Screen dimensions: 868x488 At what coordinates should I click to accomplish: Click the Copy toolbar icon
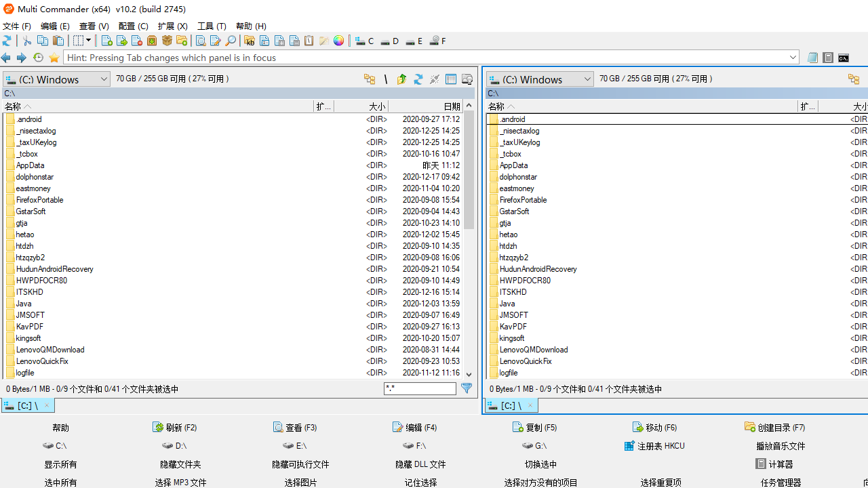pos(42,41)
